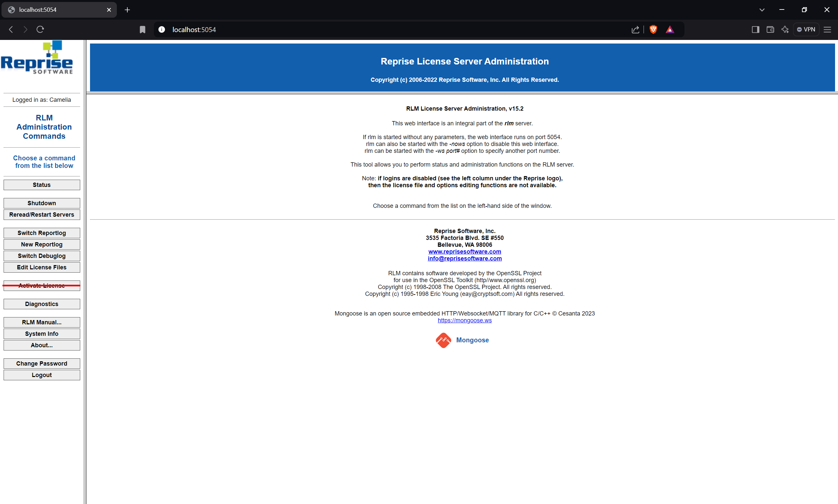The height and width of the screenshot is (504, 838).
Task: Click the Edit License Files button
Action: (x=42, y=267)
